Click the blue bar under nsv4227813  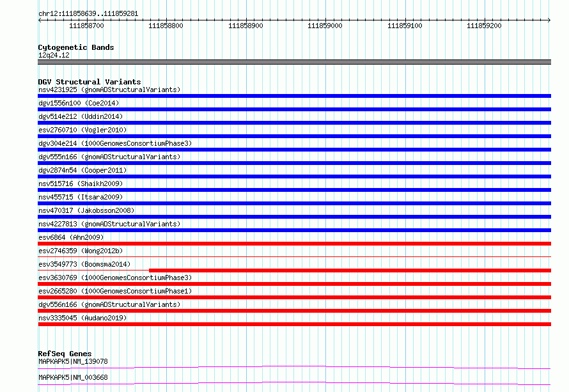pos(294,230)
